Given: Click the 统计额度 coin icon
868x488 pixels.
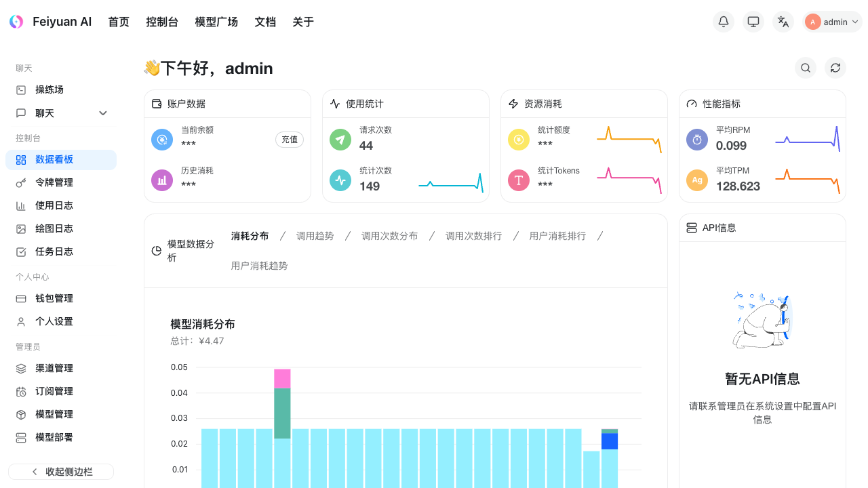Looking at the screenshot, I should tap(519, 140).
